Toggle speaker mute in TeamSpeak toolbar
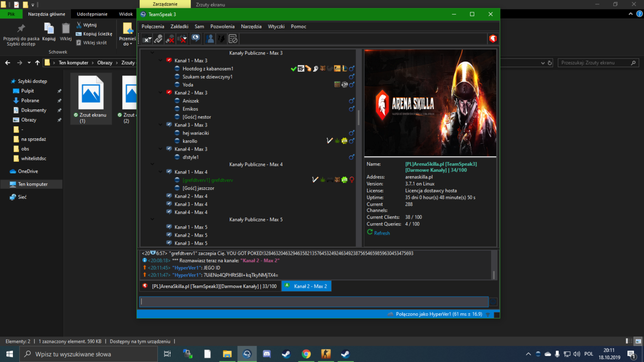644x362 pixels. click(x=182, y=39)
